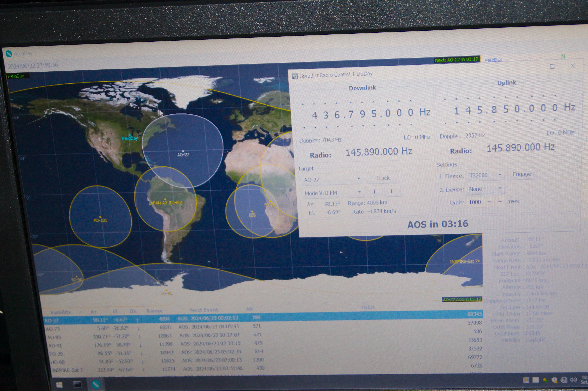Image resolution: width=588 pixels, height=391 pixels.
Task: Click the L lock button
Action: click(x=392, y=191)
